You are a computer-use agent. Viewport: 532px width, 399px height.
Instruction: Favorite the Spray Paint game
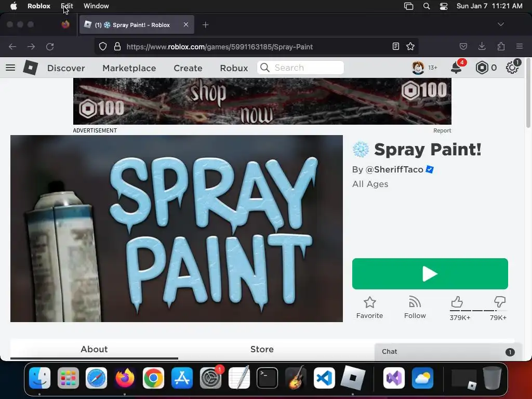pyautogui.click(x=369, y=308)
